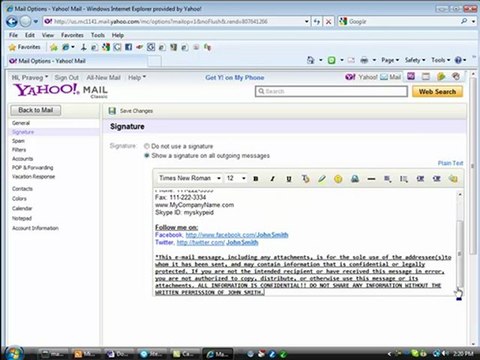This screenshot has height=360, width=480.
Task: Apply bold formatting in signature editor
Action: point(256,179)
